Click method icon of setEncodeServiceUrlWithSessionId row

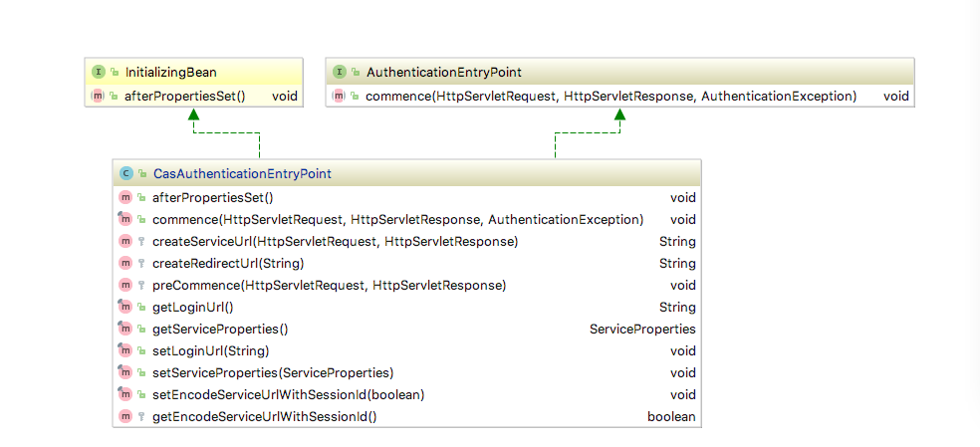125,394
